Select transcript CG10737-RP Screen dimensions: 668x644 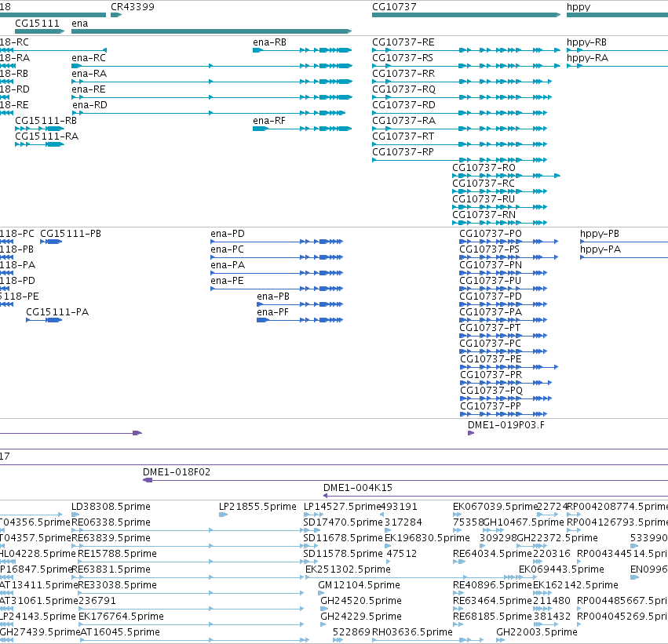460,160
